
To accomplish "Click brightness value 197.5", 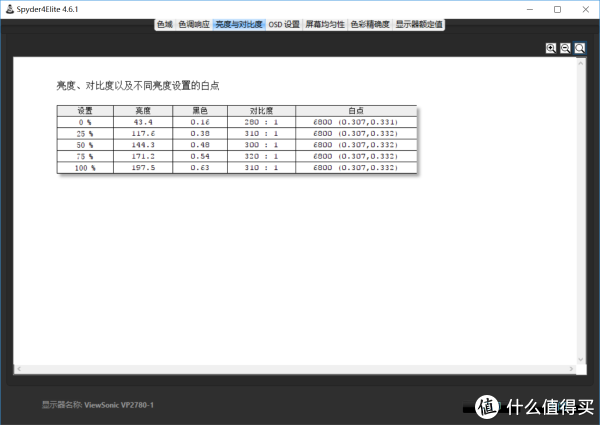I will [x=143, y=168].
